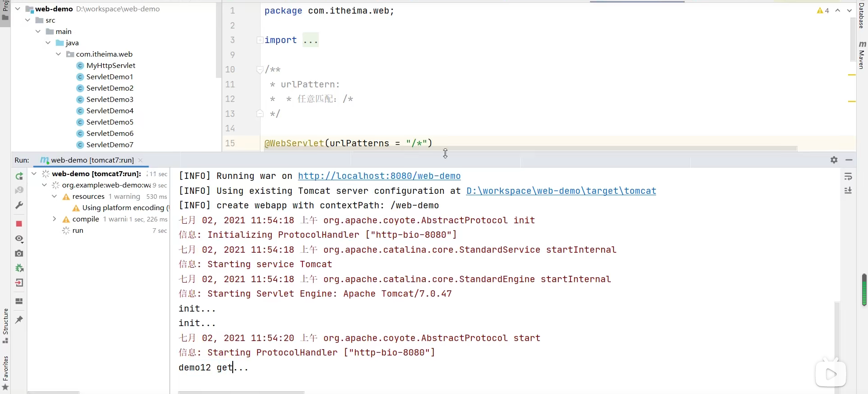Open the http://localhost:8080/web-demo link
This screenshot has width=868, height=394.
379,176
